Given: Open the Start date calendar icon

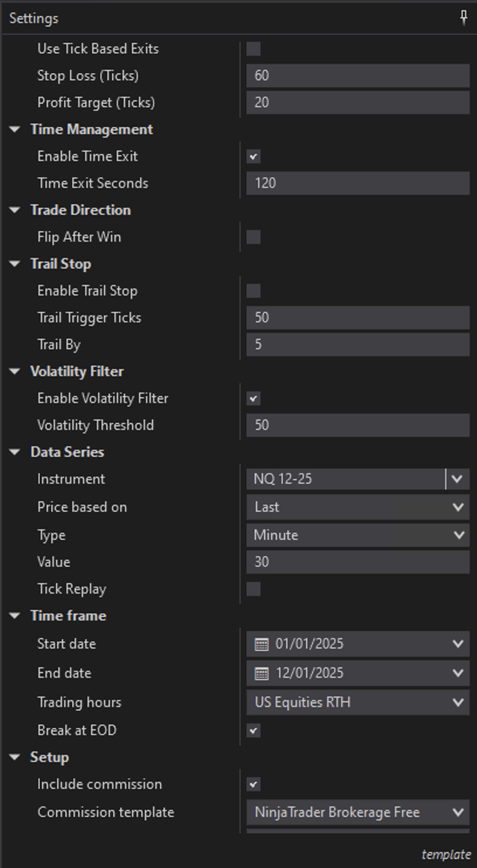Looking at the screenshot, I should [x=261, y=644].
